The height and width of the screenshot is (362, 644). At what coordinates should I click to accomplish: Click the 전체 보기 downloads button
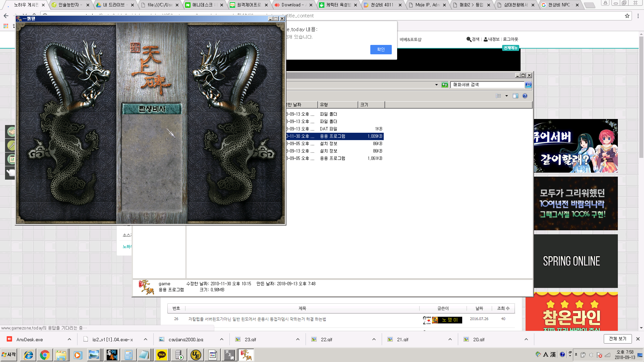[x=618, y=339]
